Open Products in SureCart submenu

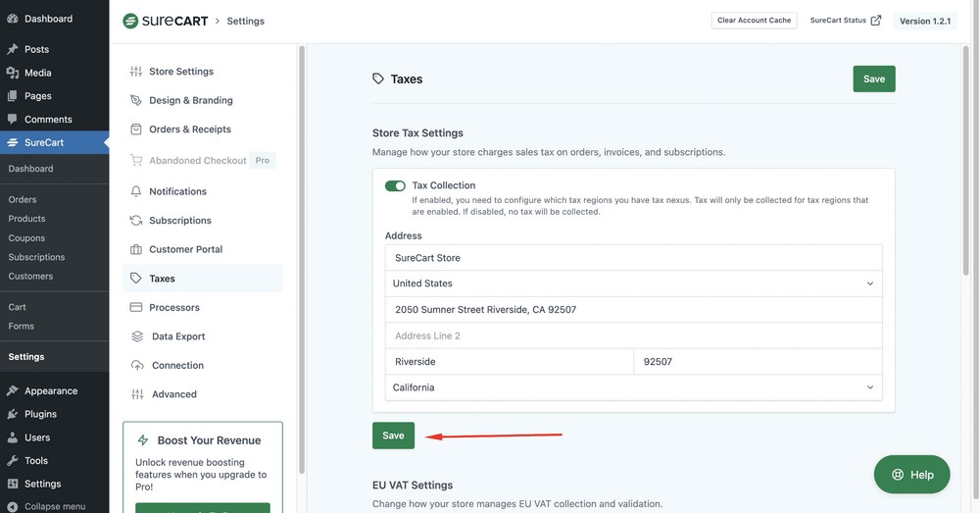point(26,219)
